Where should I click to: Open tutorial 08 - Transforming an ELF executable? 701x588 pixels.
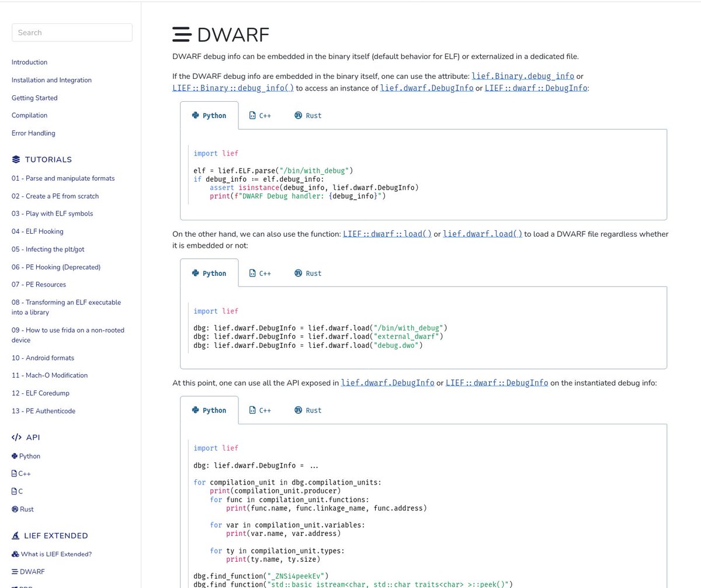click(66, 307)
